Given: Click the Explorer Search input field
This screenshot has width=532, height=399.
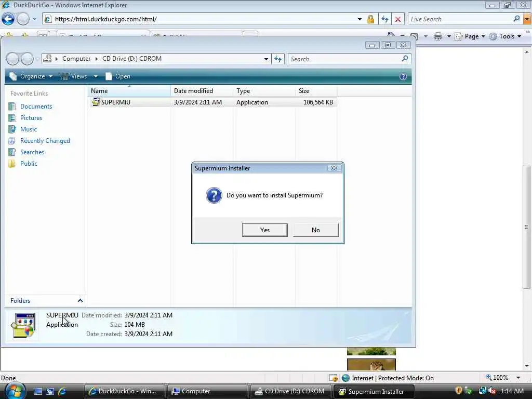Looking at the screenshot, I should (x=344, y=59).
